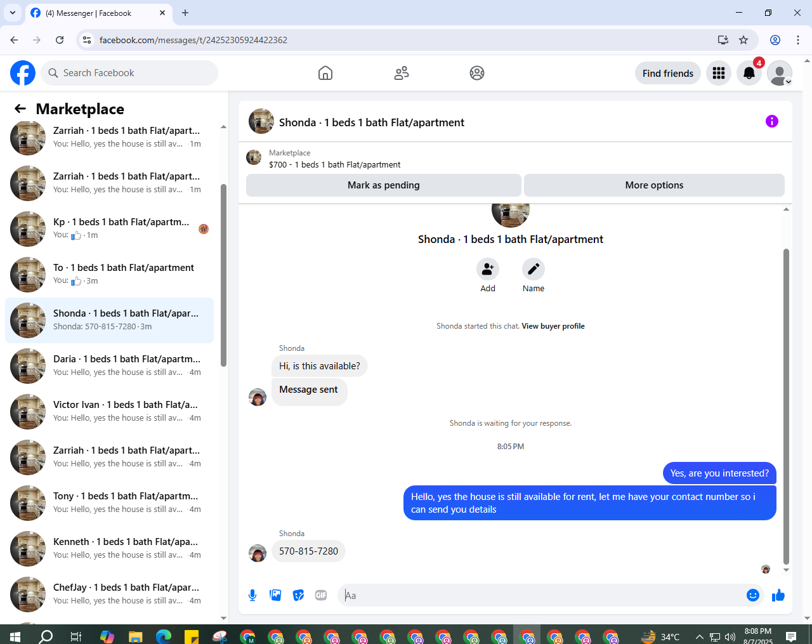812x644 pixels.
Task: Open the Chrome profile icon
Action: 775,40
